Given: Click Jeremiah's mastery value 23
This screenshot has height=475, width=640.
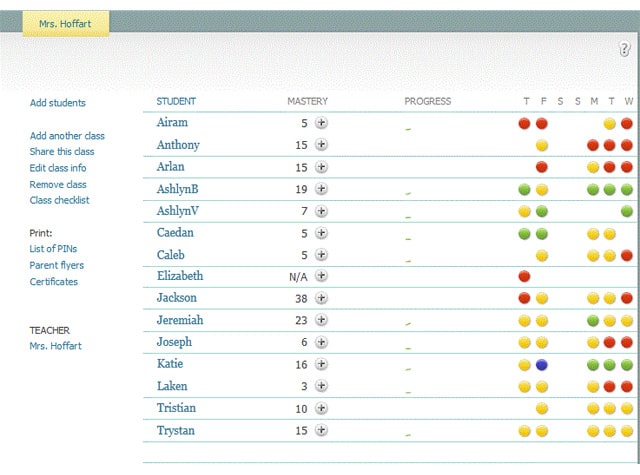Looking at the screenshot, I should 301,320.
